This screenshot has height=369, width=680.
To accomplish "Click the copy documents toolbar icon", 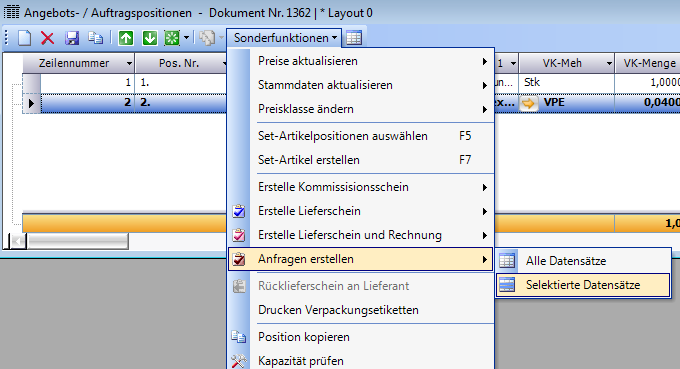I will [95, 38].
